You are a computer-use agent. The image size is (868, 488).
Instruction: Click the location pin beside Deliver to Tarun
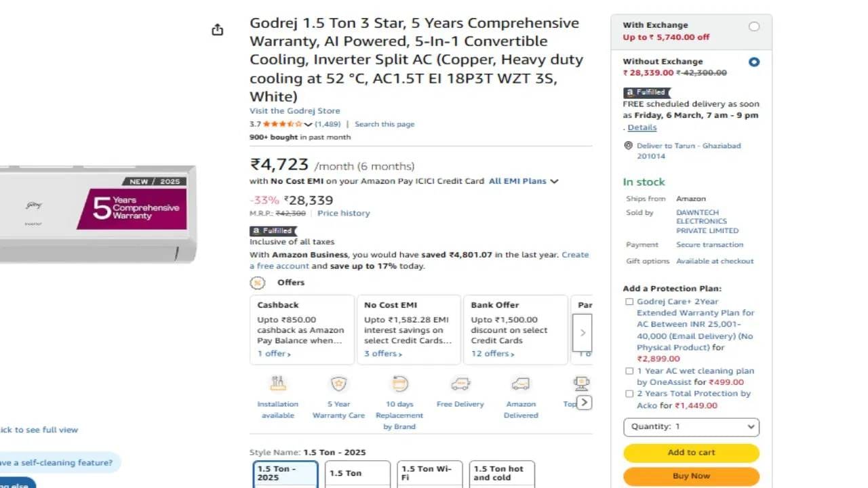tap(628, 145)
